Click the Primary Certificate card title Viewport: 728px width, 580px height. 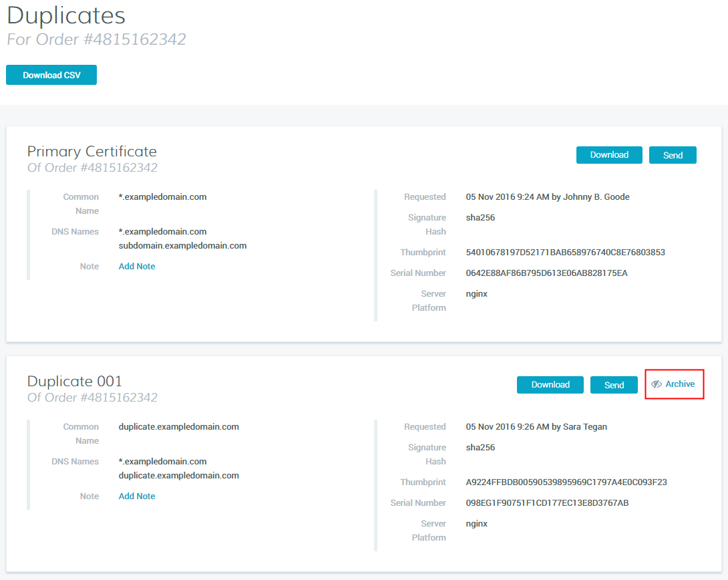92,151
